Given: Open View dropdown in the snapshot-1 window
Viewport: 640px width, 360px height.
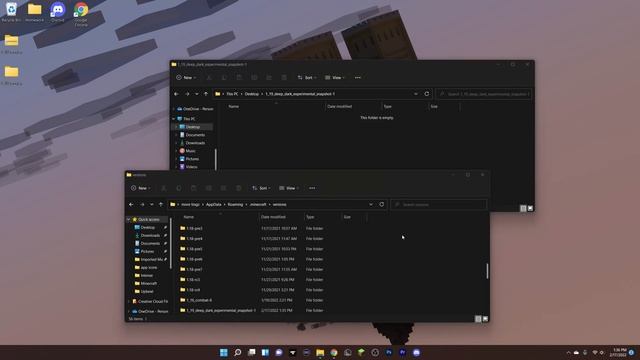Looking at the screenshot, I should (335, 78).
